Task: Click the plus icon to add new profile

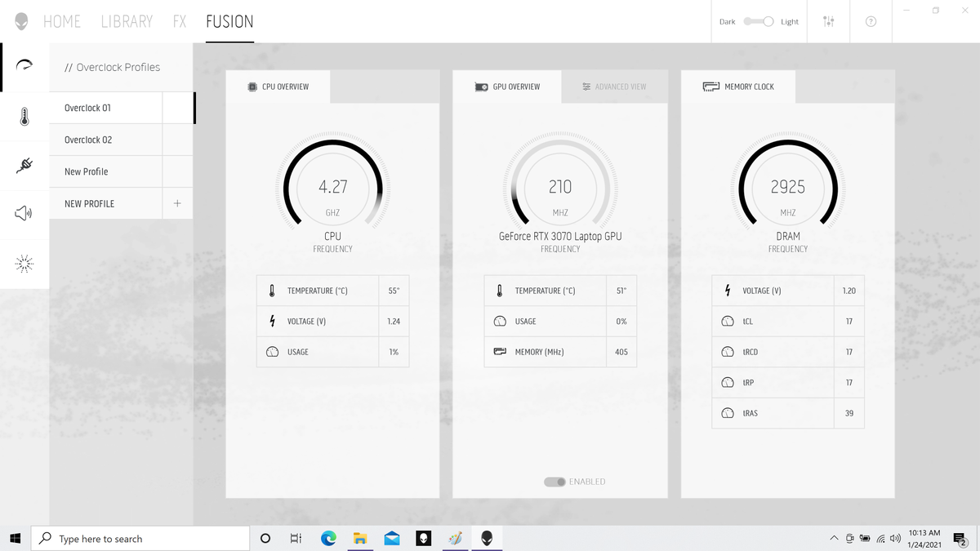Action: (x=177, y=203)
